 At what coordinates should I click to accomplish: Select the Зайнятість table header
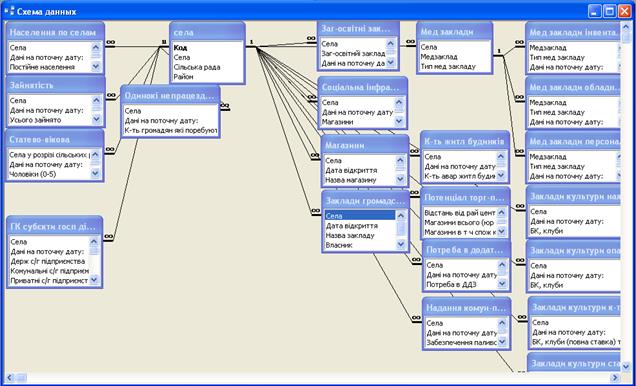(x=56, y=86)
